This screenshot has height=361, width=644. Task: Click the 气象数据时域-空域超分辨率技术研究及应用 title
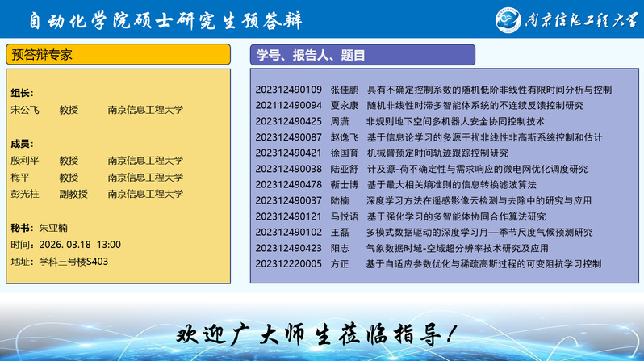coord(457,248)
